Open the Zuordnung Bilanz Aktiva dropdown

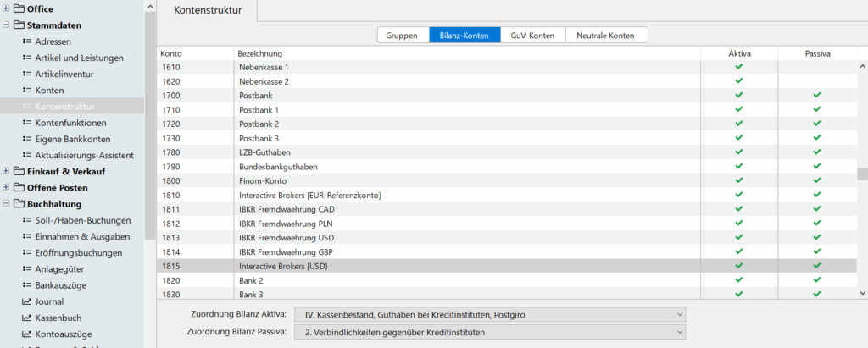tap(489, 315)
